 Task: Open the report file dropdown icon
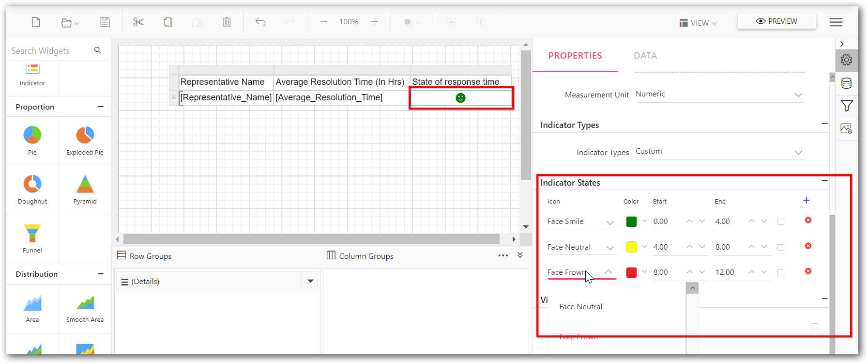tap(70, 22)
